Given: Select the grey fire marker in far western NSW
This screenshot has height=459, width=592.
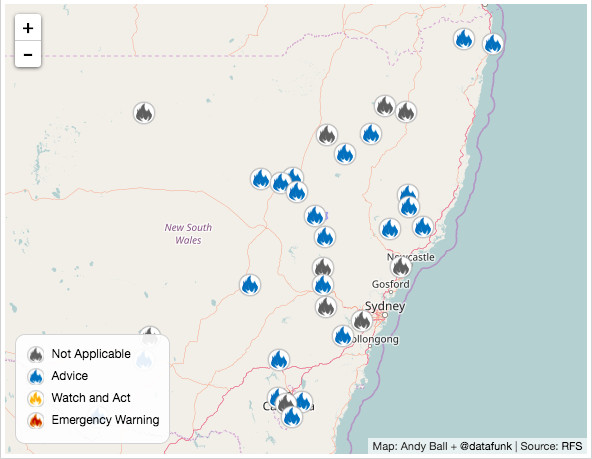Looking at the screenshot, I should (x=144, y=112).
